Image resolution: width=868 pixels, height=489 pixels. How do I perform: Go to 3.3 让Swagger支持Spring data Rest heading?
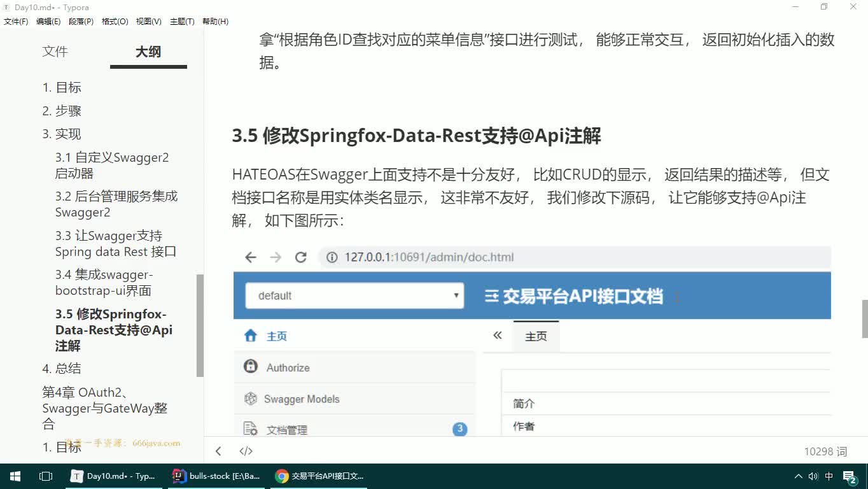coord(116,243)
